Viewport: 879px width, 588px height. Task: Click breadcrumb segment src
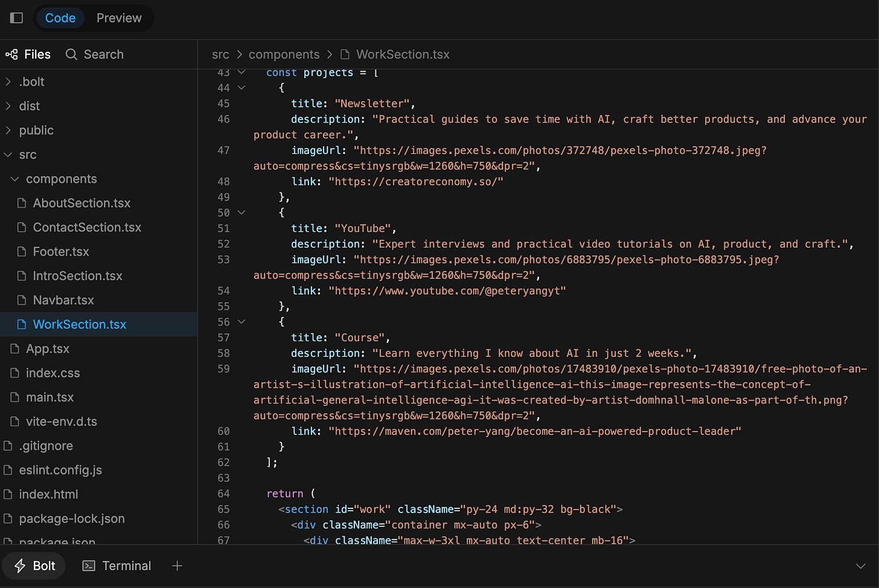click(220, 54)
